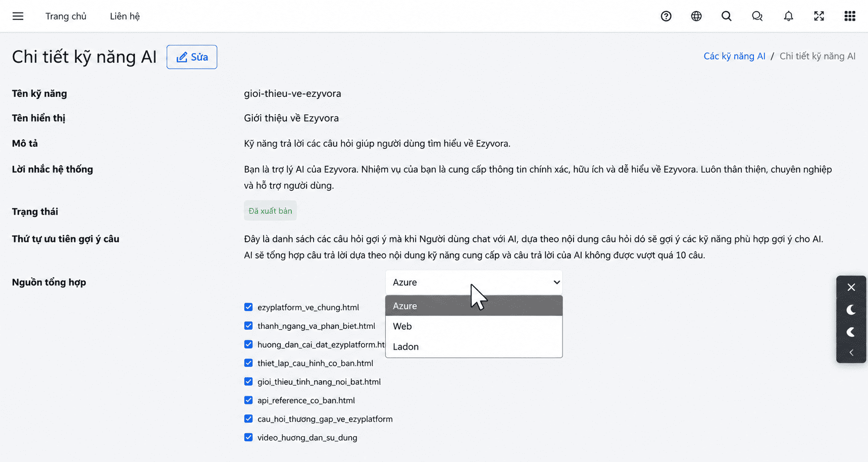The width and height of the screenshot is (868, 462).
Task: Click the Tên kỹ năng label
Action: coord(39,93)
